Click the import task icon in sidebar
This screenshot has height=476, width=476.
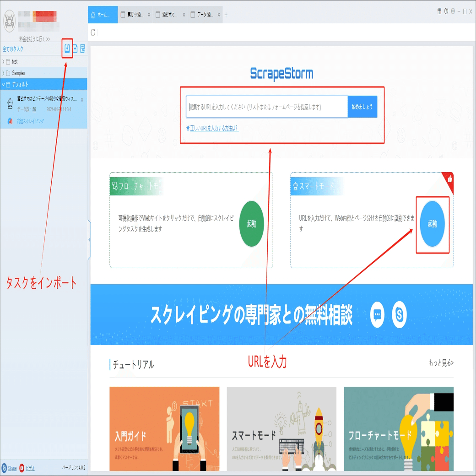[x=67, y=48]
